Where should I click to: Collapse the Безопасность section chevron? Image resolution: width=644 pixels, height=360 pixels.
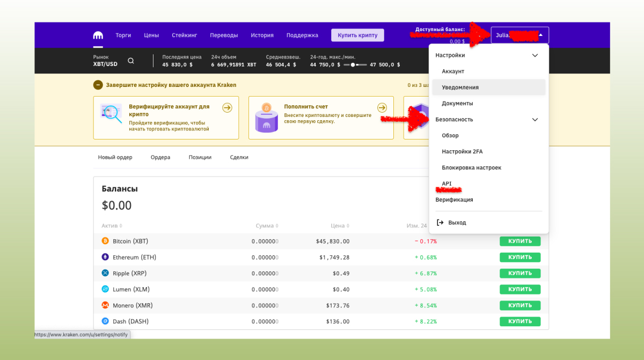[x=535, y=120]
